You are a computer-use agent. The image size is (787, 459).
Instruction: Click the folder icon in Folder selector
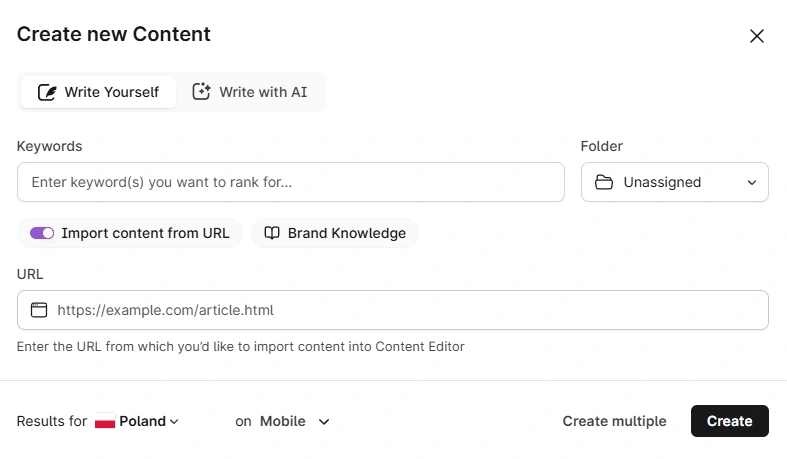tap(603, 182)
